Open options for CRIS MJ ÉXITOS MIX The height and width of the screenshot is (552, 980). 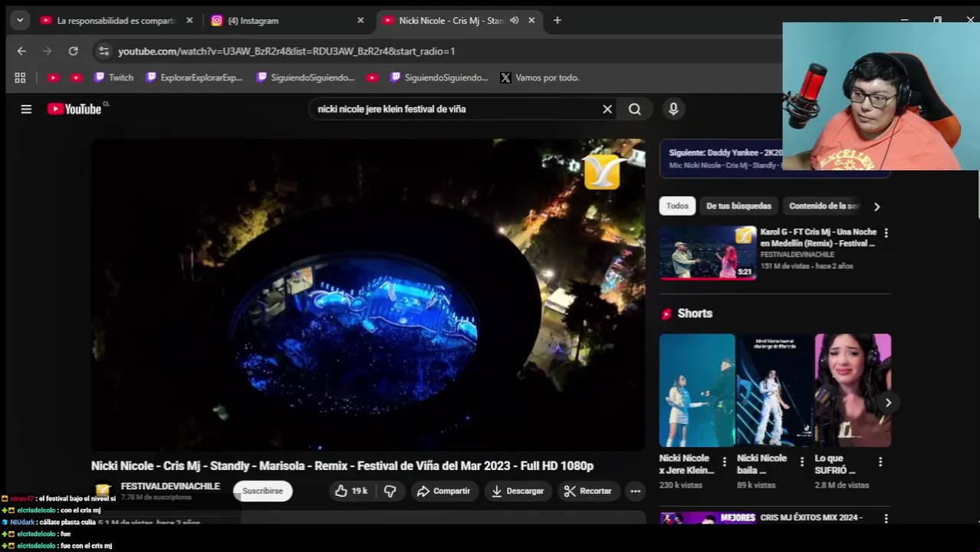tap(886, 519)
